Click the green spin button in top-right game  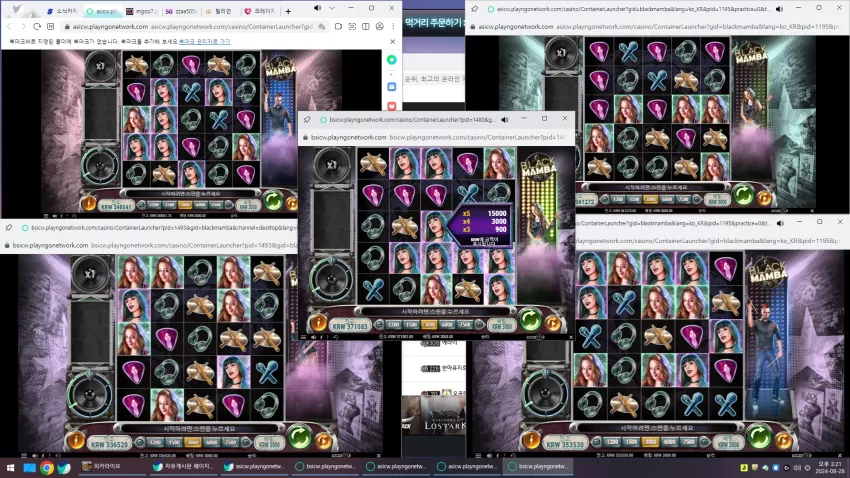tap(744, 194)
